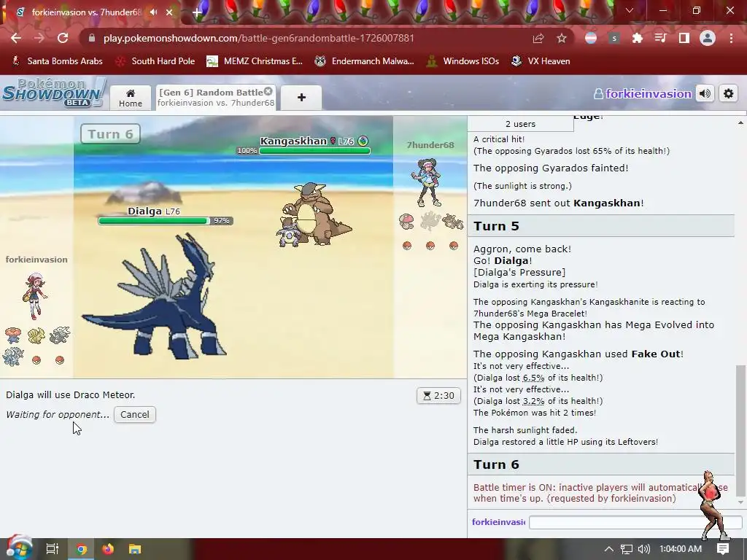Image resolution: width=747 pixels, height=560 pixels.
Task: Close the Gen 6 Random Battle room tab
Action: (x=268, y=91)
